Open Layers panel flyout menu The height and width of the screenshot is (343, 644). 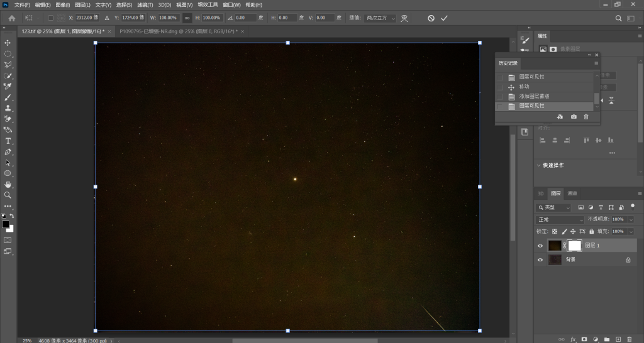pos(640,193)
